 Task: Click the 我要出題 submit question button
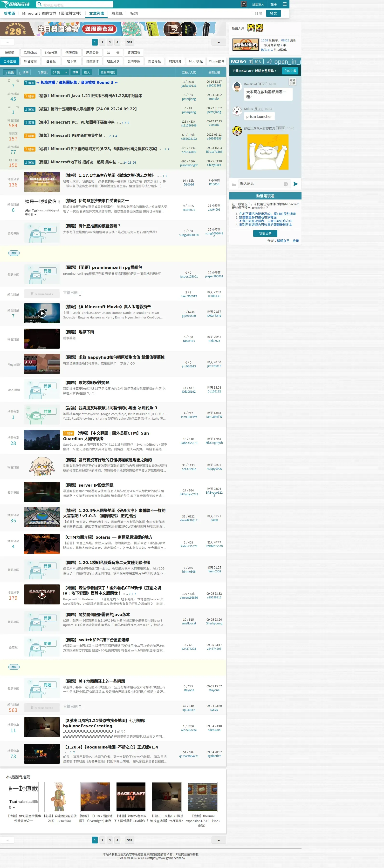(265, 233)
